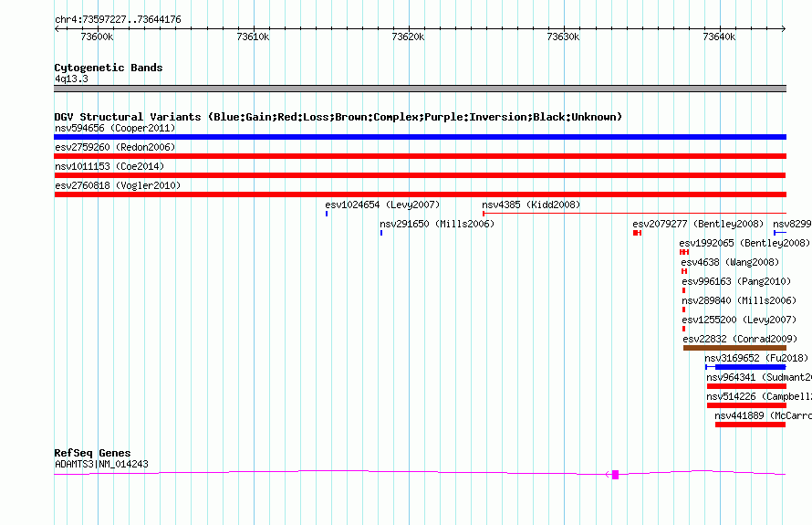Select the red nsv441889 loss bar
Viewport: 812px width, 525px height.
[x=750, y=425]
